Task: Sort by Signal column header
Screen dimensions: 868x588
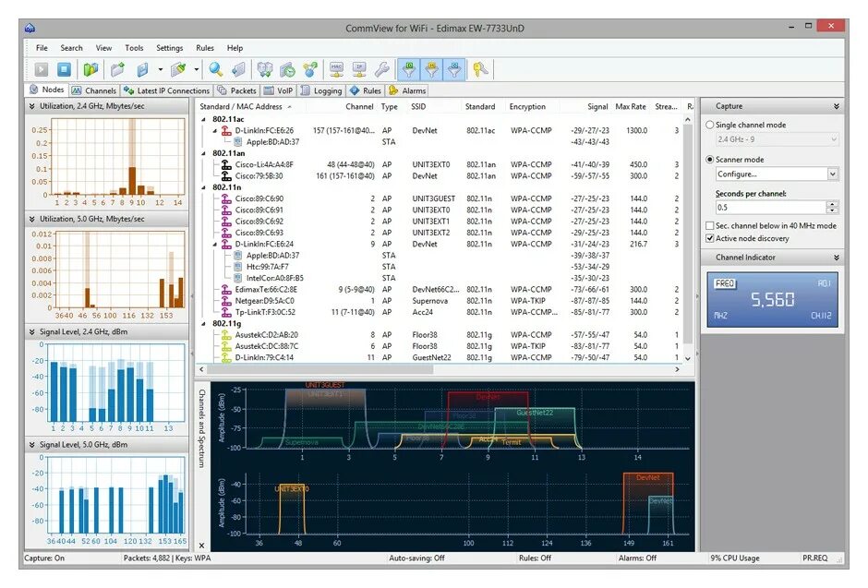Action: pyautogui.click(x=585, y=107)
